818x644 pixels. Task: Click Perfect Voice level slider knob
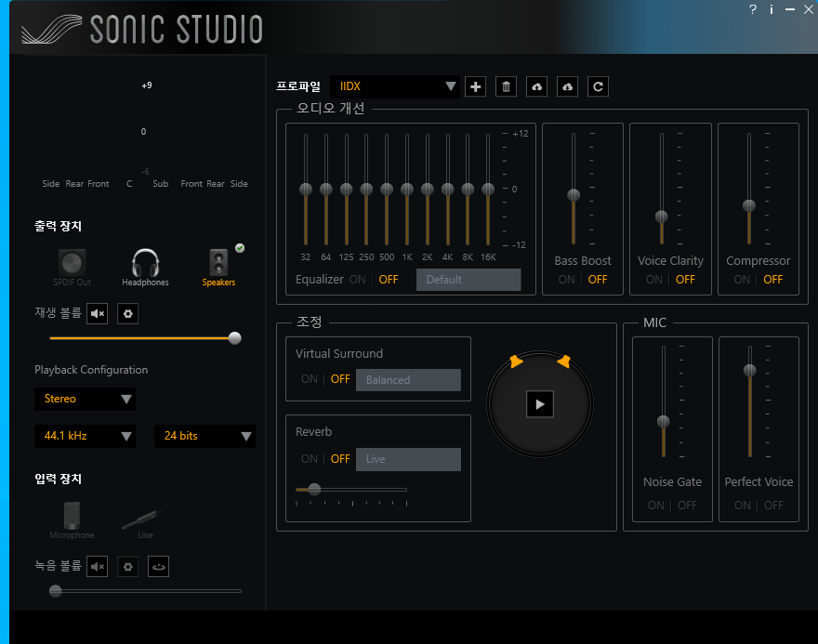coord(749,370)
